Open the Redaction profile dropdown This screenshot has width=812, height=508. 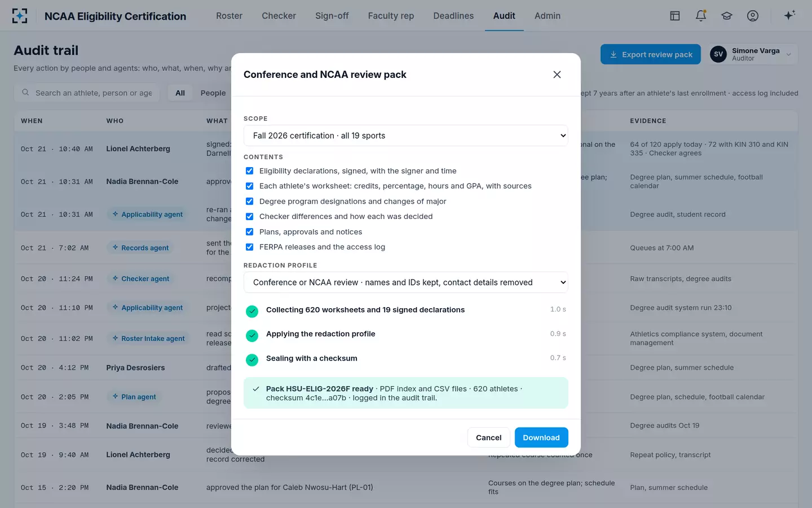(x=406, y=282)
